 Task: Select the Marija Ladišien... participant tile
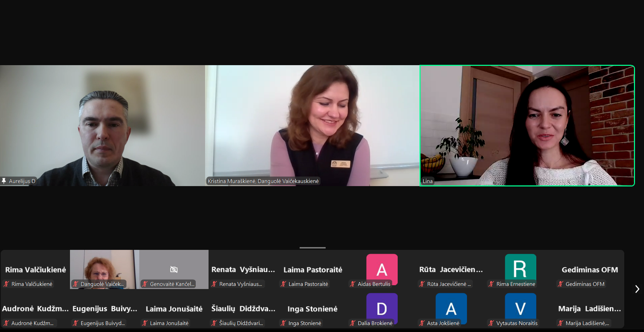(590, 309)
